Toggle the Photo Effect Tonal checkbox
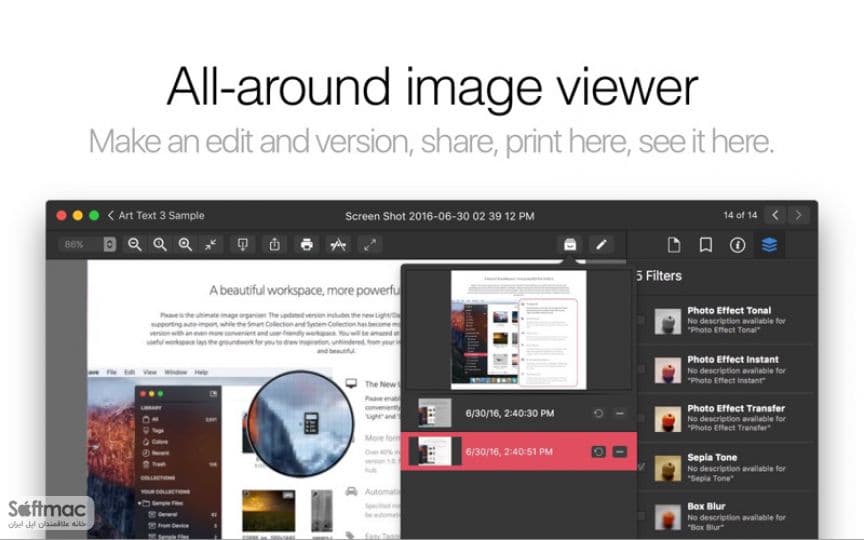864x540 pixels. 641,320
